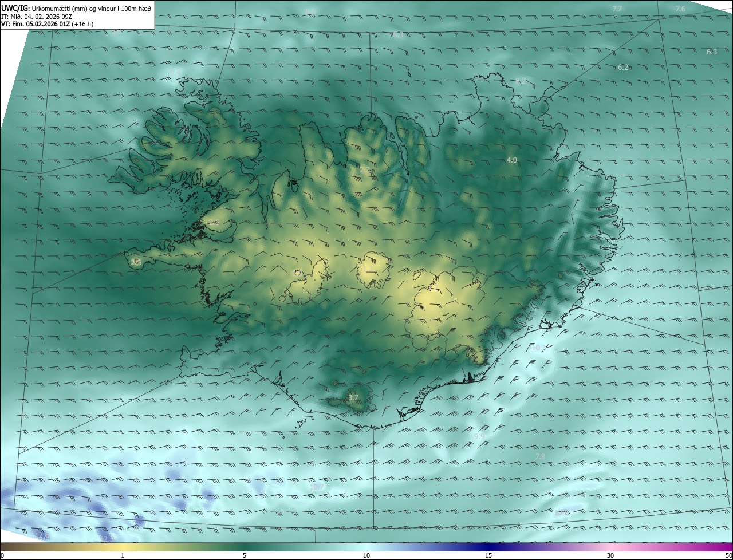Click the 7.7 value label on the map

[617, 9]
